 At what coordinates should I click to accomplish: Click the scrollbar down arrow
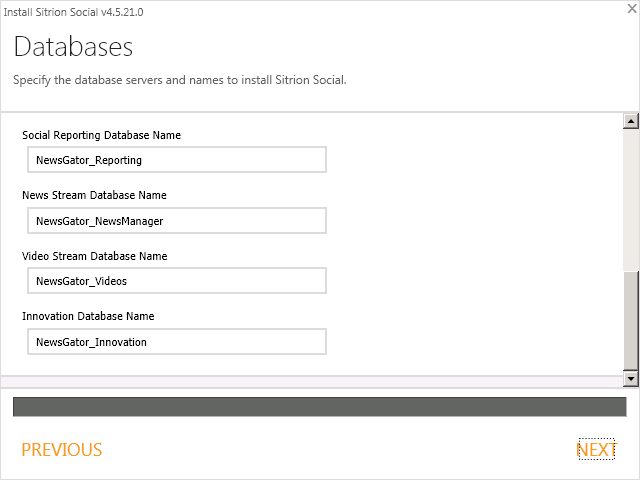tap(630, 379)
